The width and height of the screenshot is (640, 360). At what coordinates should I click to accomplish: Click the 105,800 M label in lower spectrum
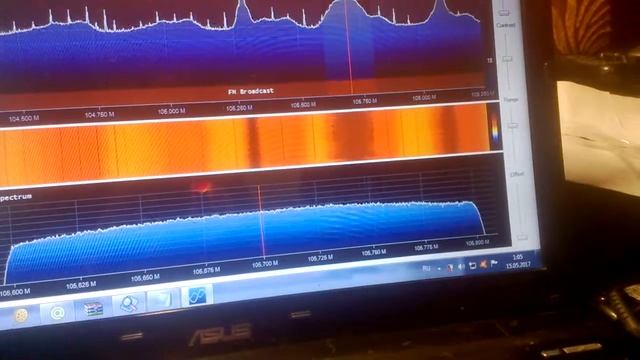coord(477,242)
